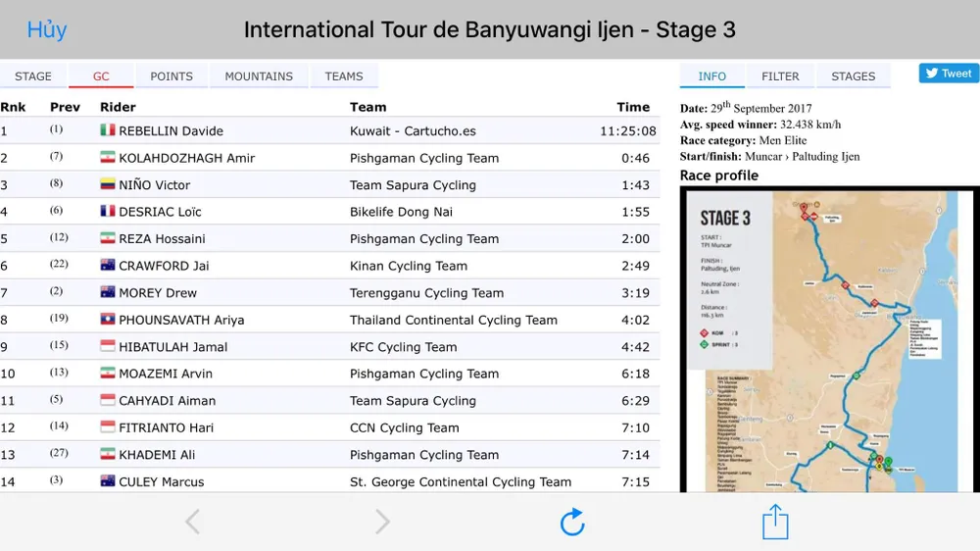Enlarge the Stage 3 race profile map
This screenshot has height=551, width=980.
[828, 338]
